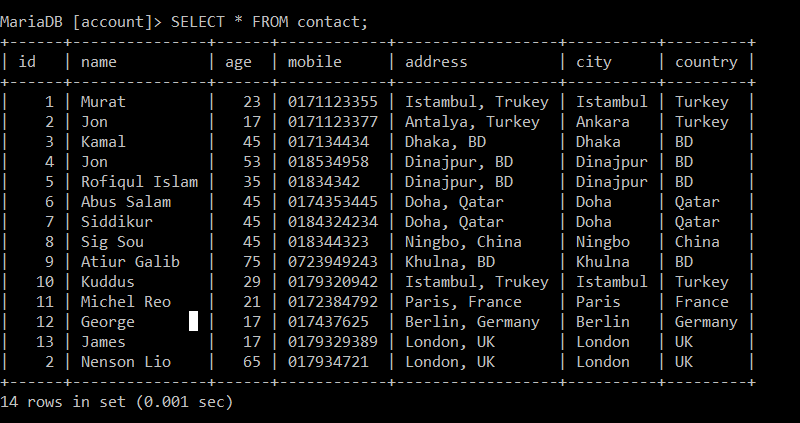
Task: Click the 'age' column header
Action: (x=237, y=62)
